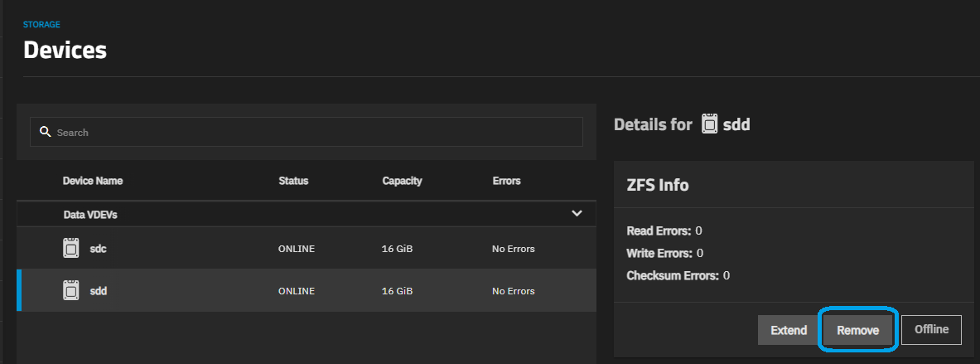The height and width of the screenshot is (364, 980).
Task: Select the sdd device name
Action: point(99,291)
